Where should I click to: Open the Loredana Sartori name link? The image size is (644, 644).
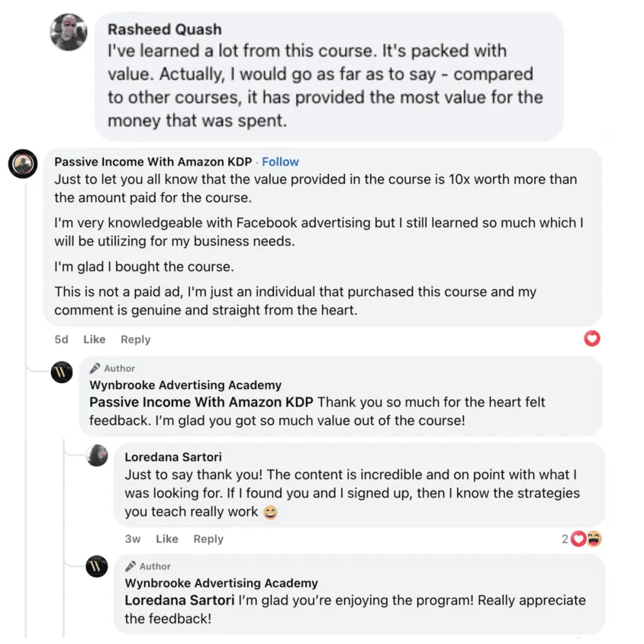173,456
